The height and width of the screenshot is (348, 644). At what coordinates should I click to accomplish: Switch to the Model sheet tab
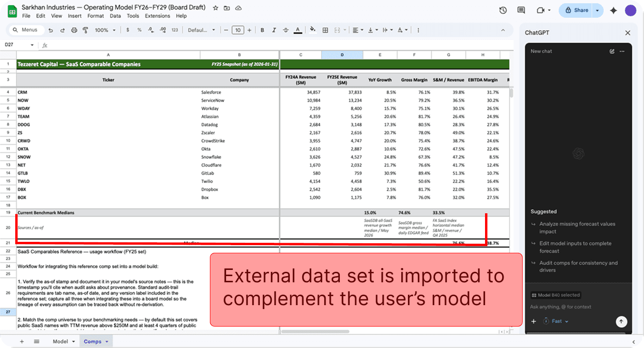click(64, 341)
